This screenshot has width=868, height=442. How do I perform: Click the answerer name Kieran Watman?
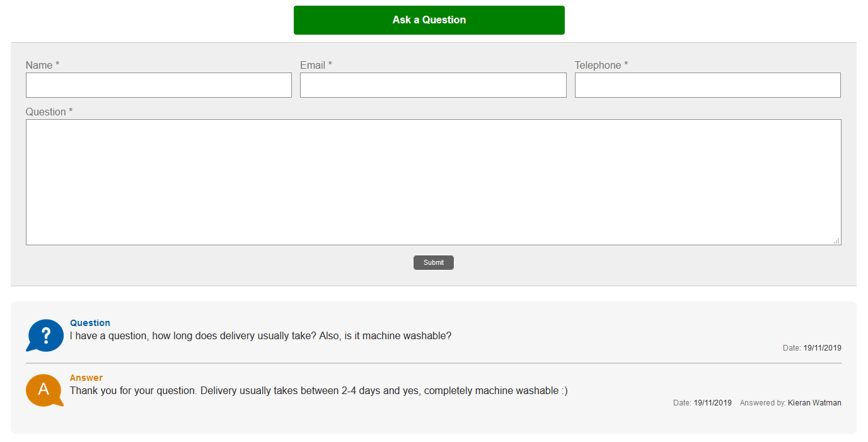tap(814, 403)
